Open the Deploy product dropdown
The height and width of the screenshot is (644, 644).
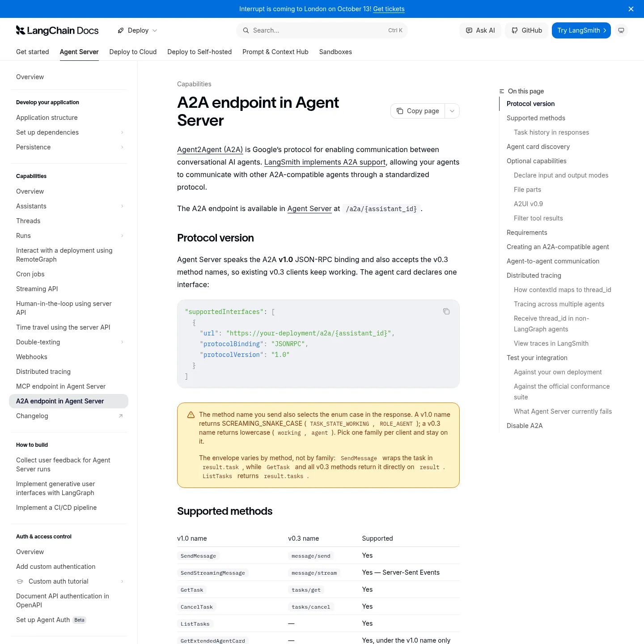click(x=137, y=30)
